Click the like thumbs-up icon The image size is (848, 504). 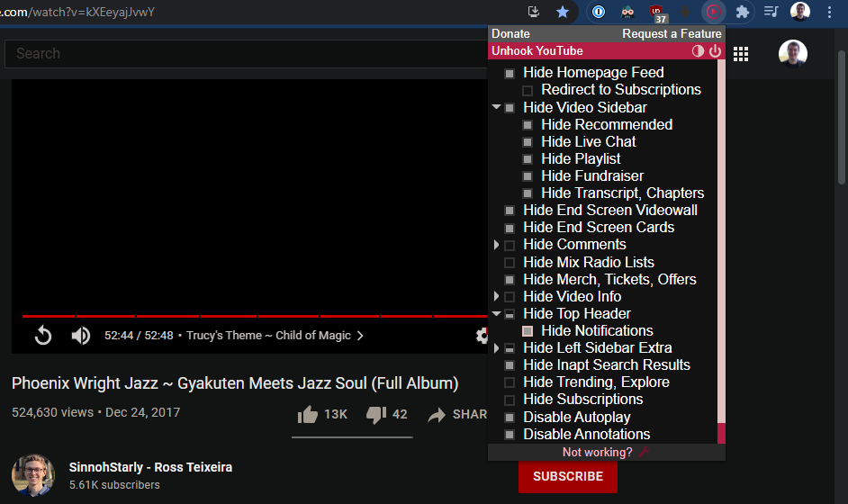(x=308, y=414)
